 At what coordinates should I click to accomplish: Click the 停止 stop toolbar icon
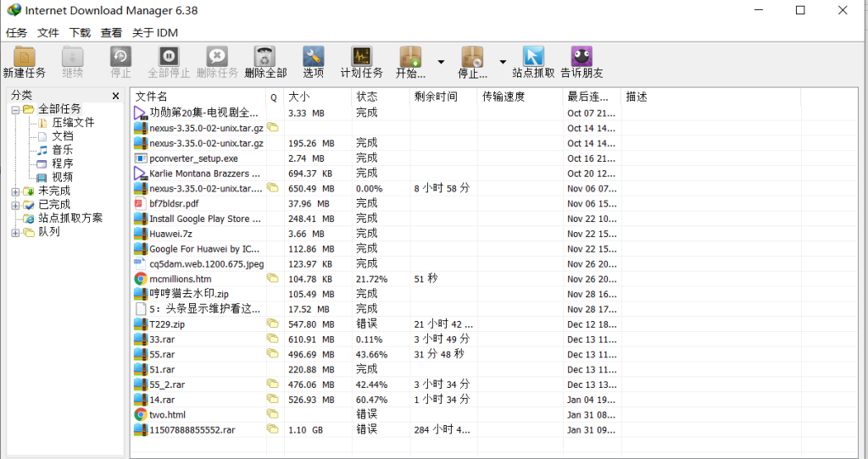coord(120,57)
